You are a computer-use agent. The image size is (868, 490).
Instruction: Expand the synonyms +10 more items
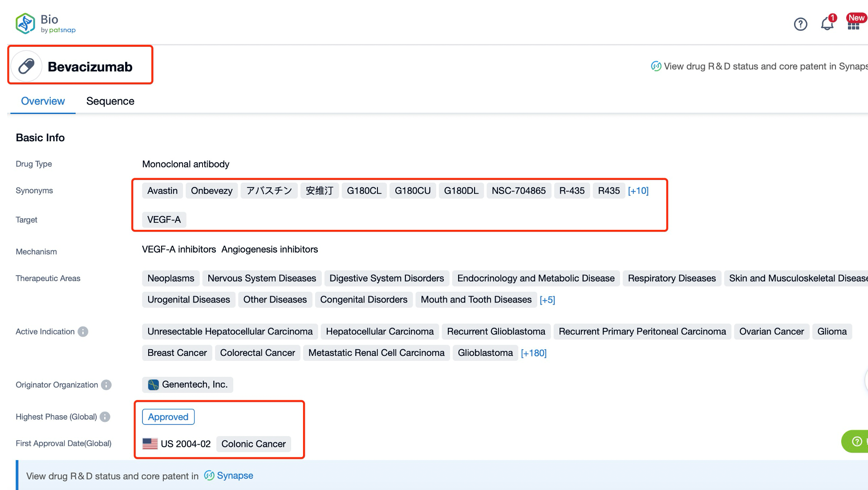(x=638, y=190)
